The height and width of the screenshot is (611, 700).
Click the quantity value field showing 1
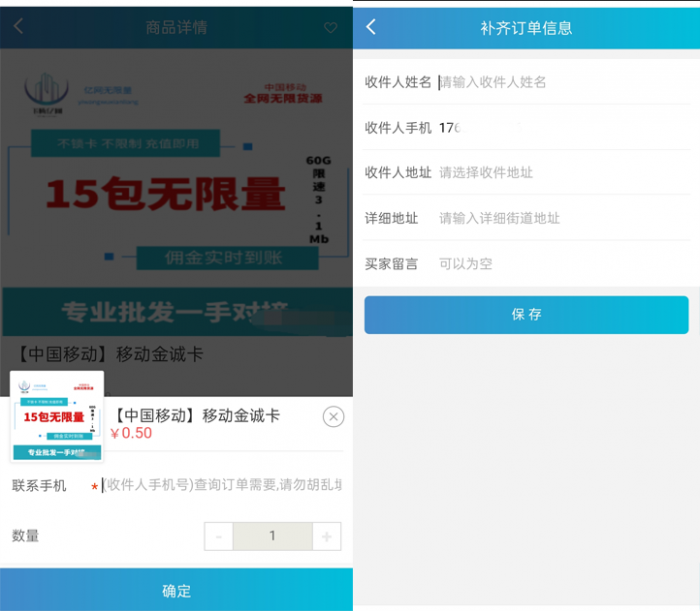click(272, 536)
